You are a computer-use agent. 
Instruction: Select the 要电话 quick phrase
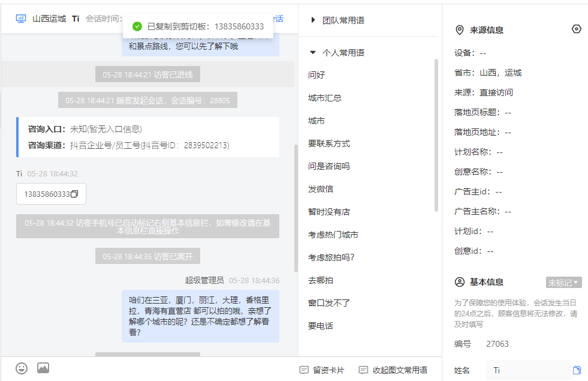point(321,326)
